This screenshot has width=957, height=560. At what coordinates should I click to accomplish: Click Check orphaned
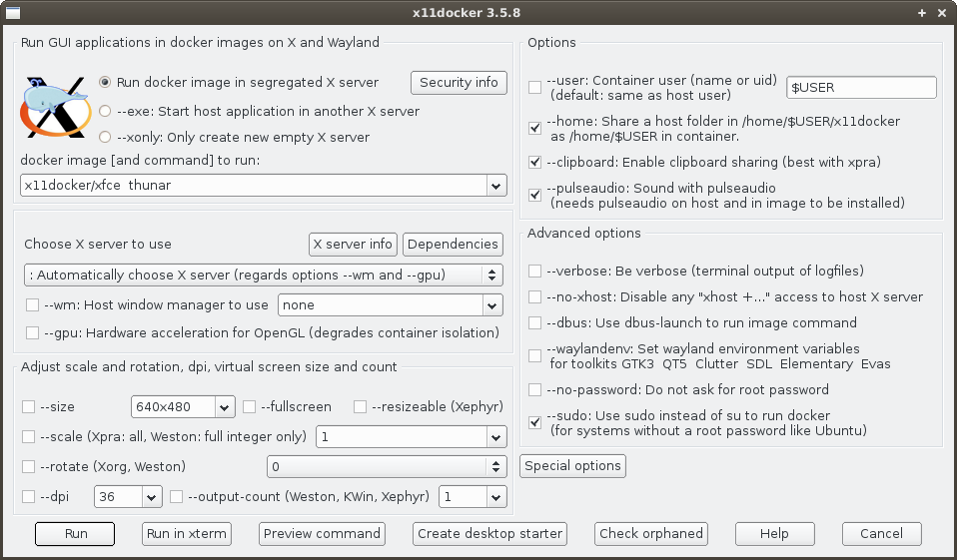651,534
